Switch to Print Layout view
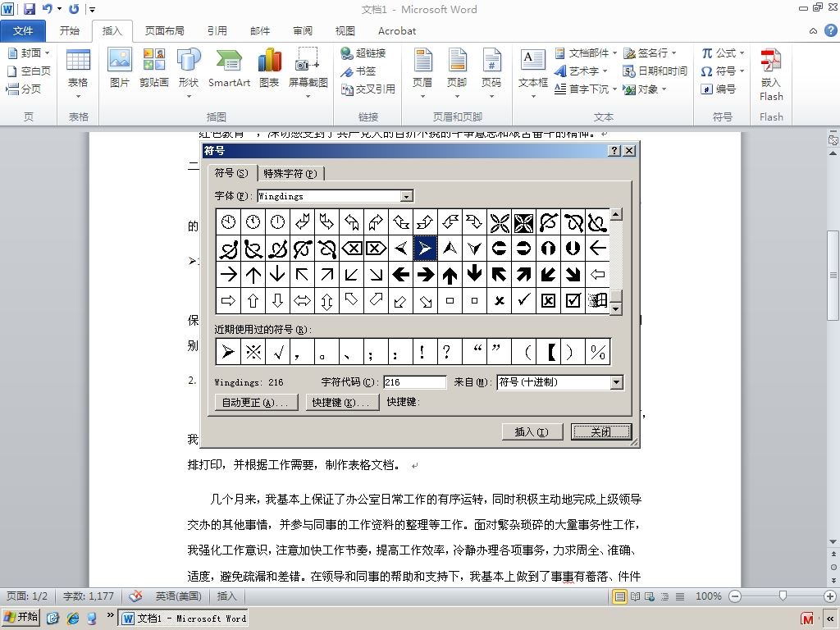Image resolution: width=840 pixels, height=630 pixels. click(619, 596)
